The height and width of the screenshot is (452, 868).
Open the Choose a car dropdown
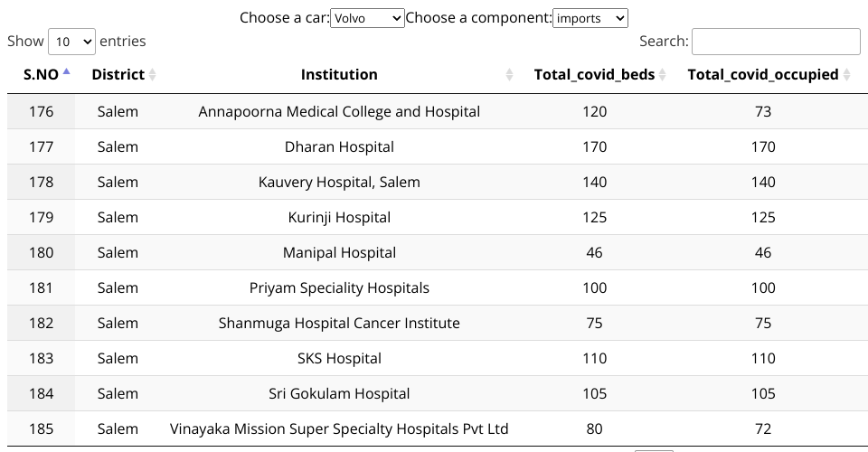pyautogui.click(x=367, y=18)
